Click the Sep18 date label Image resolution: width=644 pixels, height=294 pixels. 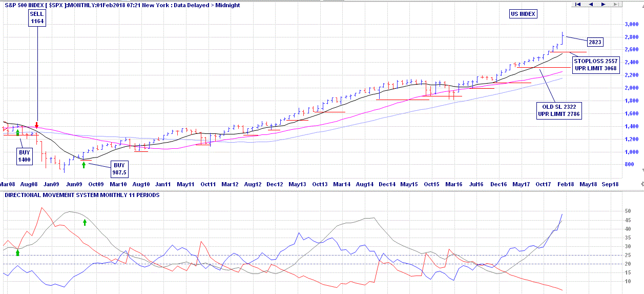[610, 184]
